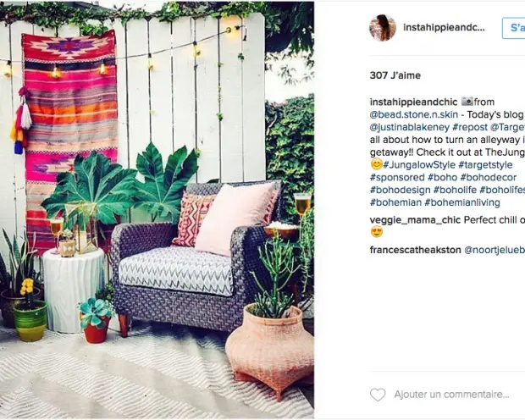
Task: Click the 307 J'aime likes count
Action: point(395,75)
